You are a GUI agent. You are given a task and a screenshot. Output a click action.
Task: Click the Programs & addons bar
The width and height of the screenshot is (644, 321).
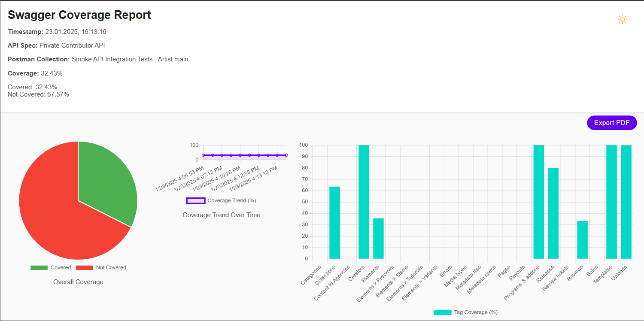click(538, 202)
